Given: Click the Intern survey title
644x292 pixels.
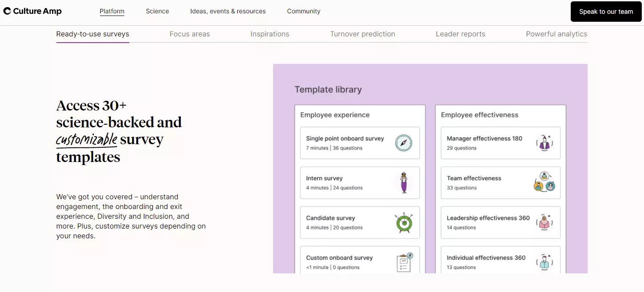Looking at the screenshot, I should pyautogui.click(x=324, y=178).
